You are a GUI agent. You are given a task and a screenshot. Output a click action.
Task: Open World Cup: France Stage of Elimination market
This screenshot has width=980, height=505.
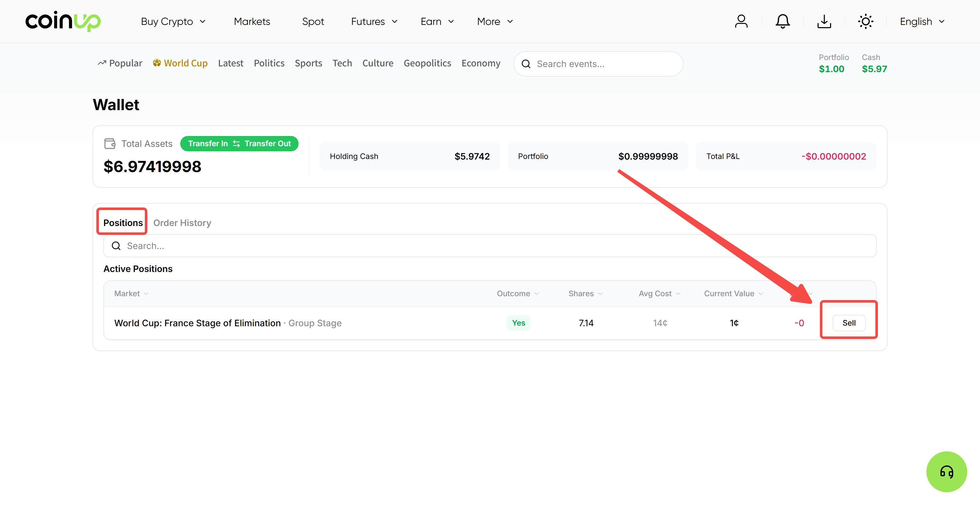click(197, 323)
